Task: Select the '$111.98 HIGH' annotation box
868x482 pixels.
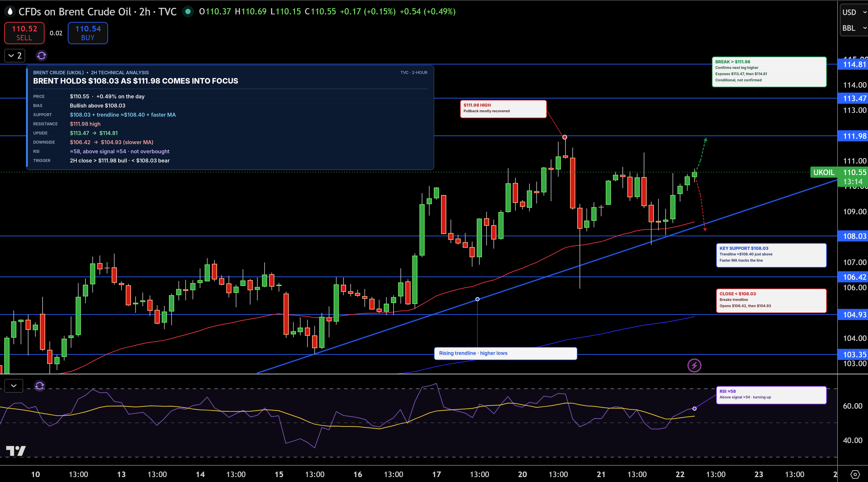Action: [503, 109]
